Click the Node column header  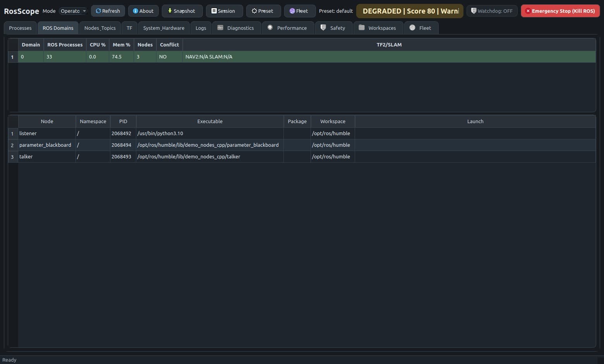47,122
